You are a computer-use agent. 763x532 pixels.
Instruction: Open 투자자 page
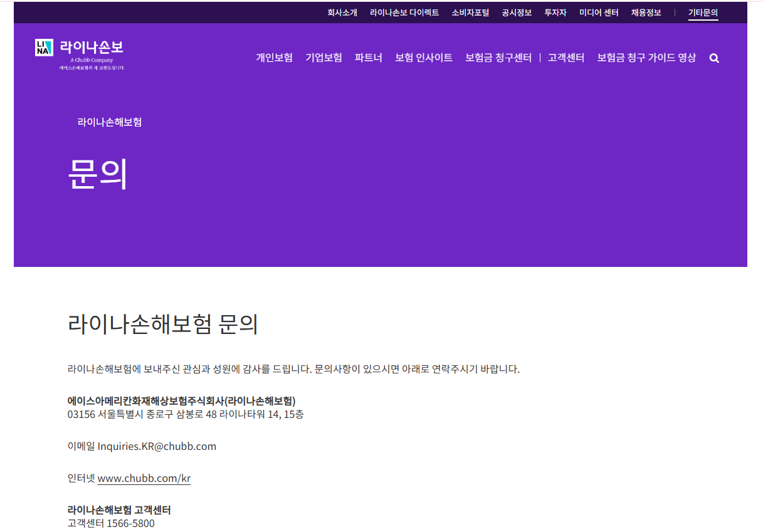(x=555, y=13)
